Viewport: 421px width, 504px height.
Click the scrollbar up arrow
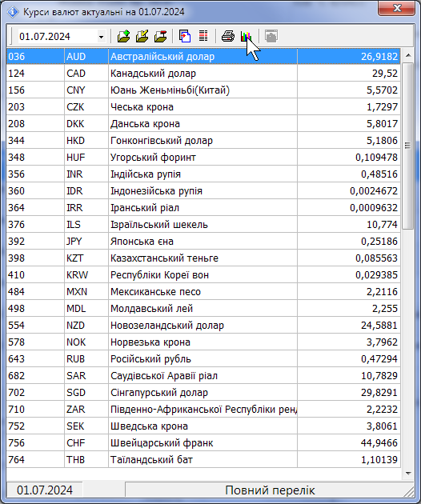click(x=408, y=56)
